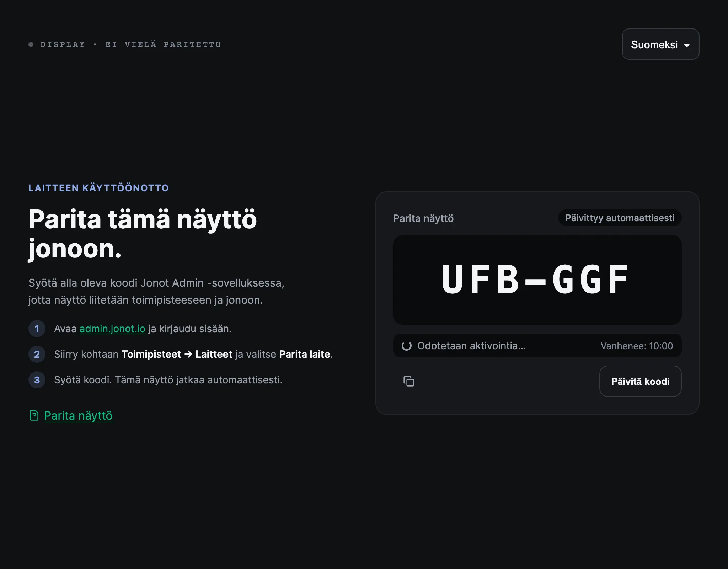Copy the pairing code with the copy icon
The width and height of the screenshot is (728, 569).
tap(409, 381)
